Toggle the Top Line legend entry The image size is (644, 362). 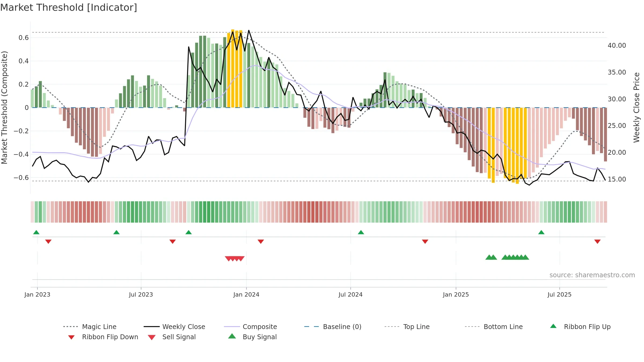pyautogui.click(x=407, y=327)
